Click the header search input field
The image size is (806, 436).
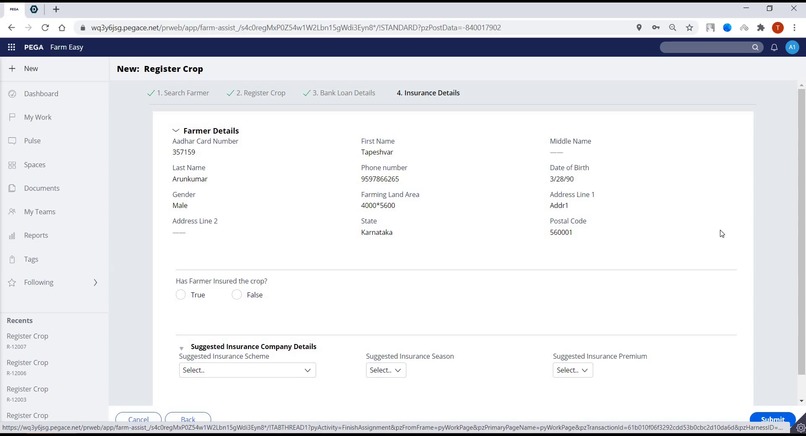point(705,47)
